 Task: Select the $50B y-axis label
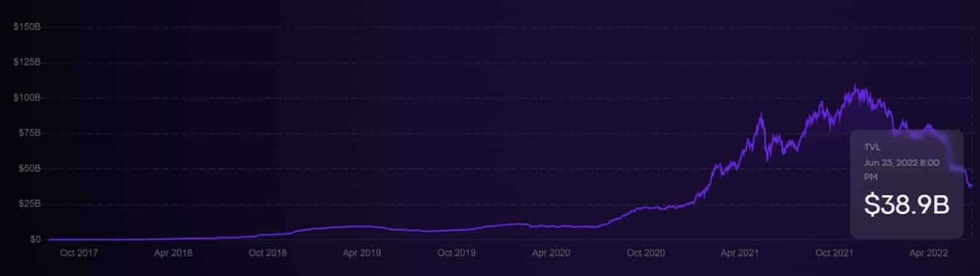pyautogui.click(x=29, y=169)
